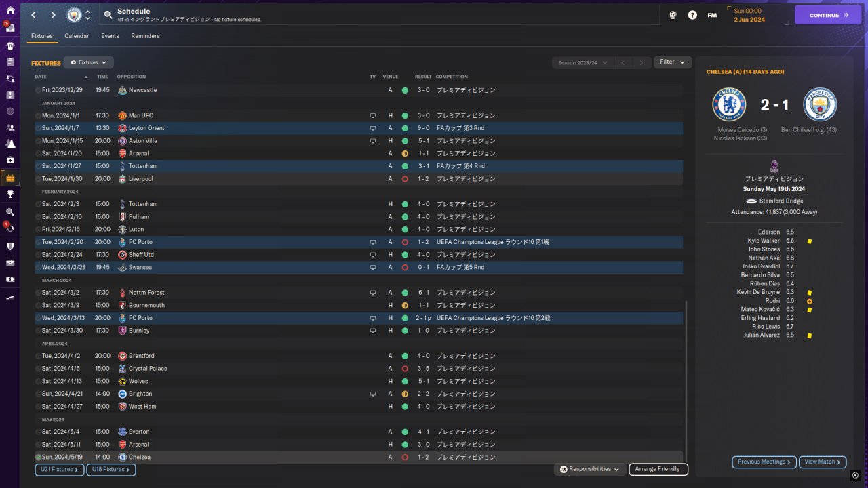Tick the circle beside the Burnley fixture
The width and height of the screenshot is (868, 488).
(38, 331)
